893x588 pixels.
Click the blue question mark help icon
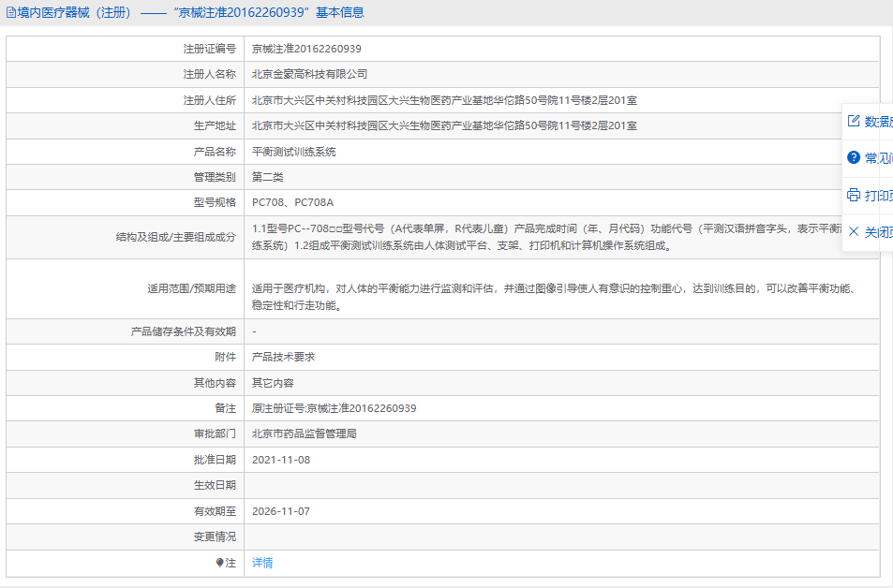(854, 158)
